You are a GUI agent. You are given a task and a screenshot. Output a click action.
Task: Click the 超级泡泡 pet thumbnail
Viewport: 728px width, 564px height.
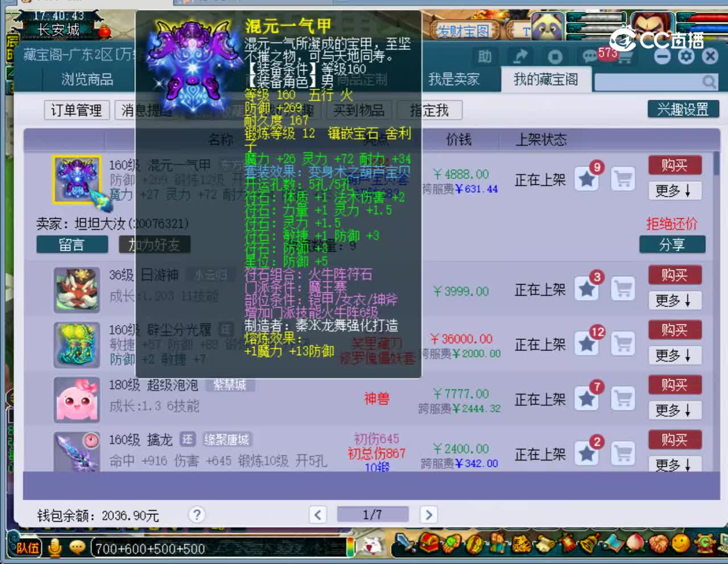pyautogui.click(x=77, y=400)
